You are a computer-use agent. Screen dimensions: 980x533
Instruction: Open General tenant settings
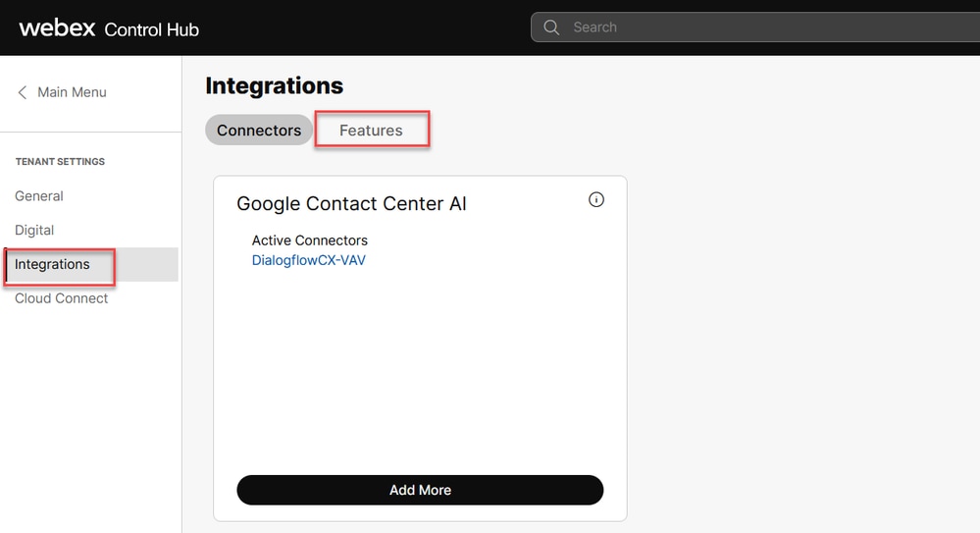click(39, 195)
